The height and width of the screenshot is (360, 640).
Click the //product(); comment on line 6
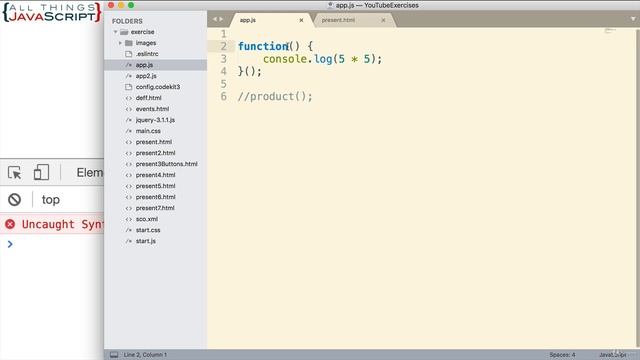coord(275,96)
